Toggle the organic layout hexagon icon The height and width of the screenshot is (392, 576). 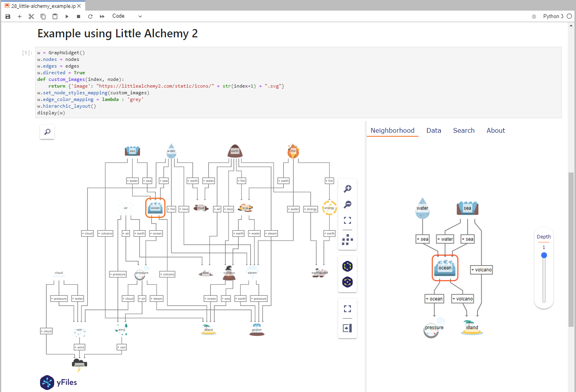click(347, 266)
